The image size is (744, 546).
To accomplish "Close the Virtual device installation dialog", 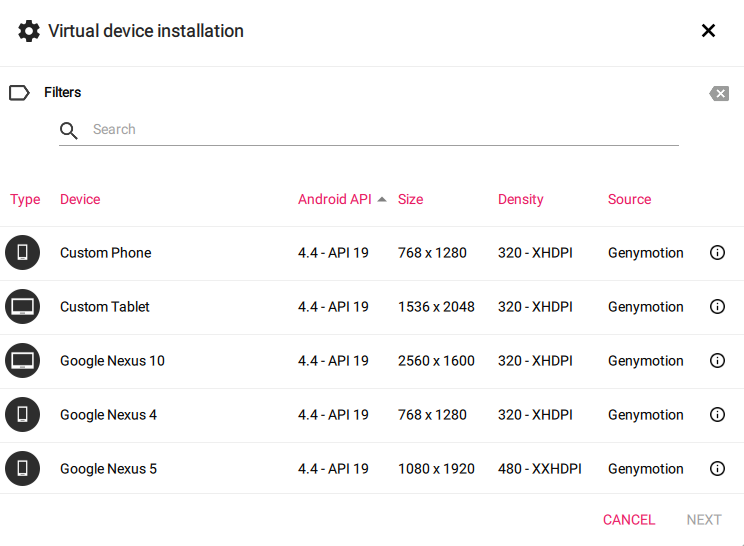I will click(708, 31).
